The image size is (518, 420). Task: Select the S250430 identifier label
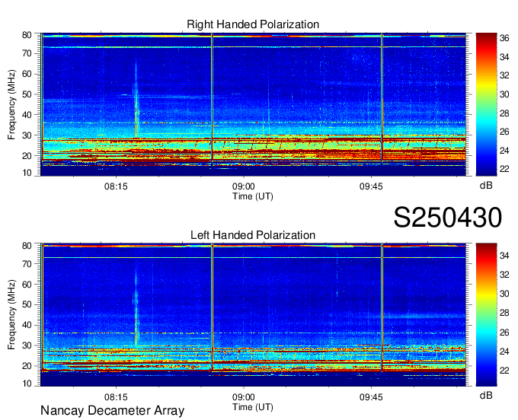pyautogui.click(x=448, y=218)
